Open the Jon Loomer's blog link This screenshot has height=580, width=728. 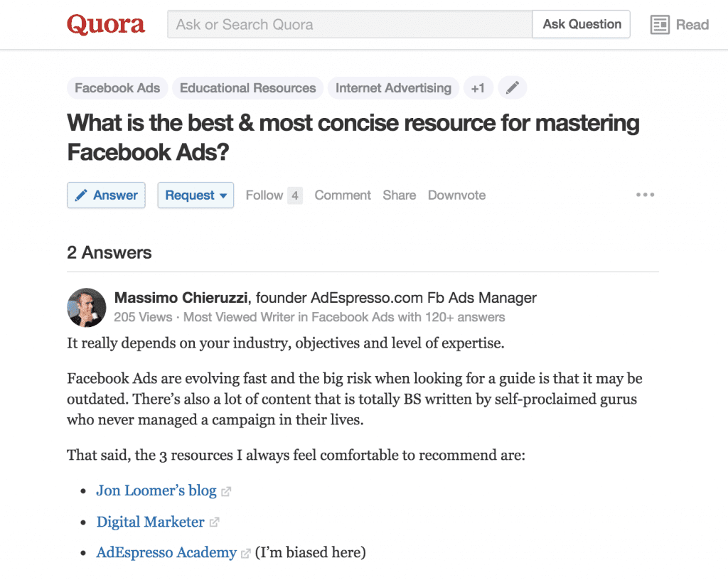pyautogui.click(x=156, y=490)
